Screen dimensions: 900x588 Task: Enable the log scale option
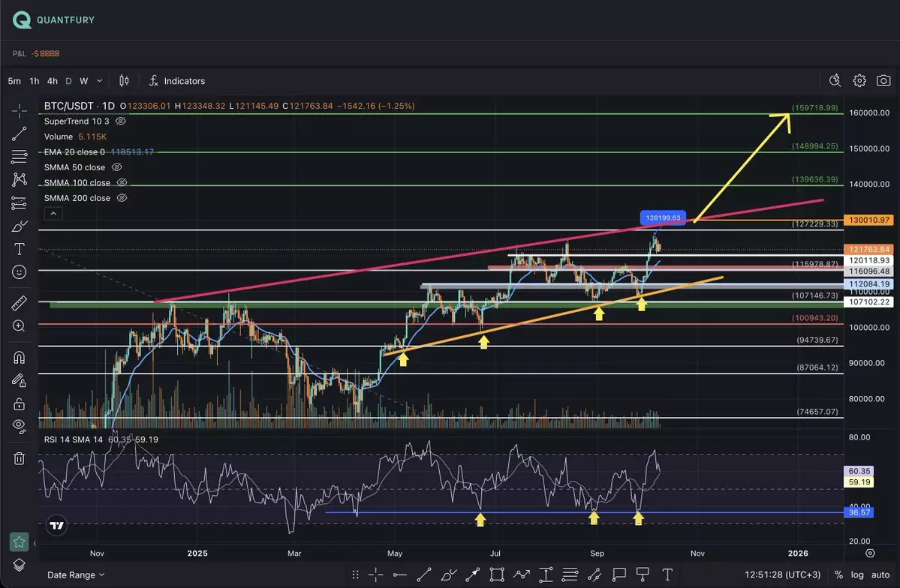pyautogui.click(x=859, y=574)
